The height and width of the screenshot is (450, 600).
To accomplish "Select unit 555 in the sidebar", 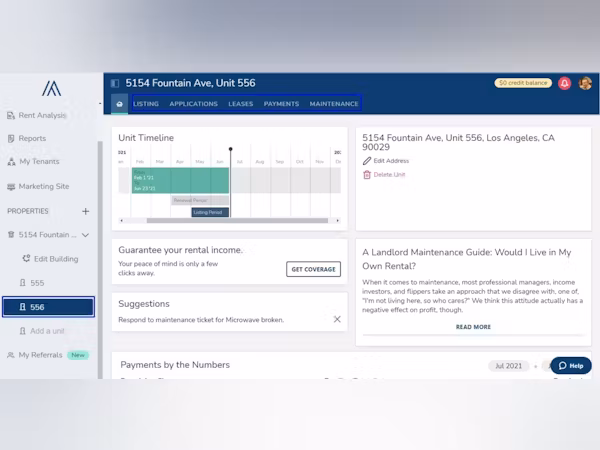I will (37, 283).
